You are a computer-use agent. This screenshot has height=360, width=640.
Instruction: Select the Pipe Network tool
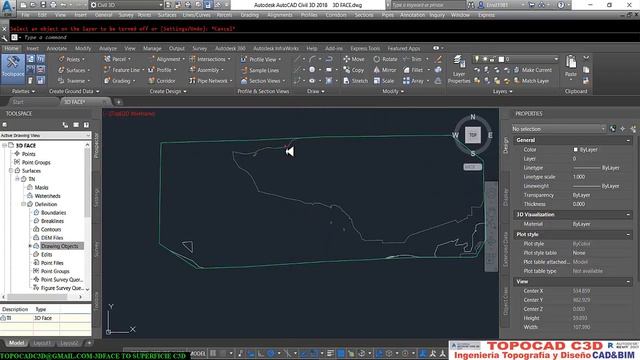coord(211,81)
